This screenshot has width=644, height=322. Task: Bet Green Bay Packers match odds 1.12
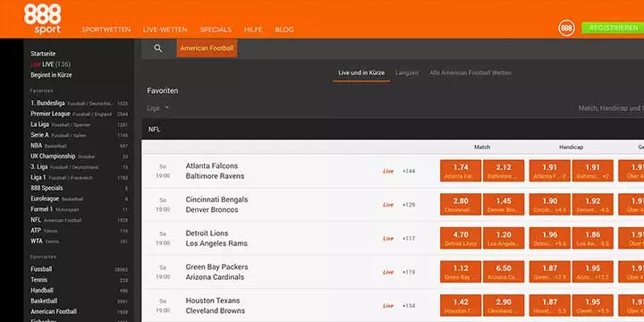[x=461, y=272]
